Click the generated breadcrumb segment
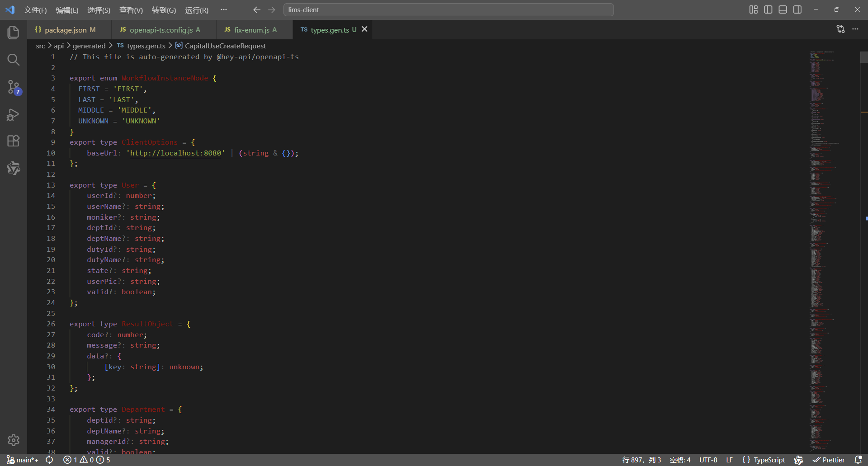 pyautogui.click(x=89, y=46)
